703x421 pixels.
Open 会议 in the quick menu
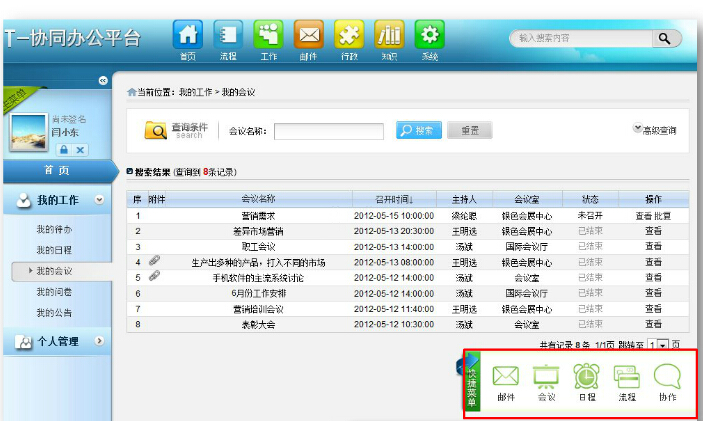pyautogui.click(x=546, y=383)
